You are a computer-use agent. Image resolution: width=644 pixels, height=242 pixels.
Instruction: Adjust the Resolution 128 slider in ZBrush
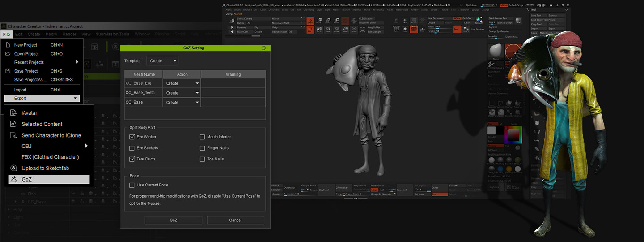(300, 194)
